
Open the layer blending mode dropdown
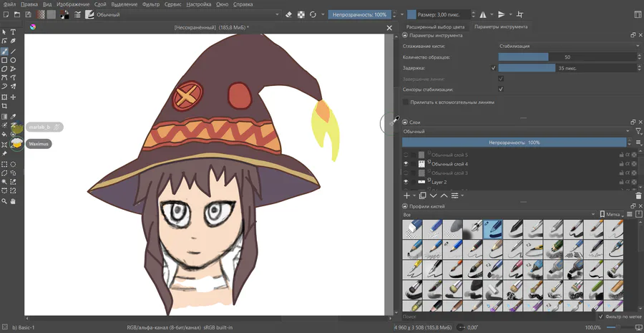(515, 132)
